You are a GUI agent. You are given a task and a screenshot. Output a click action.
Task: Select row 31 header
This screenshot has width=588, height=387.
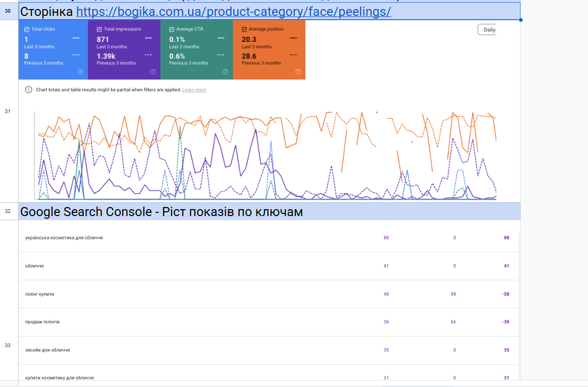(7, 111)
